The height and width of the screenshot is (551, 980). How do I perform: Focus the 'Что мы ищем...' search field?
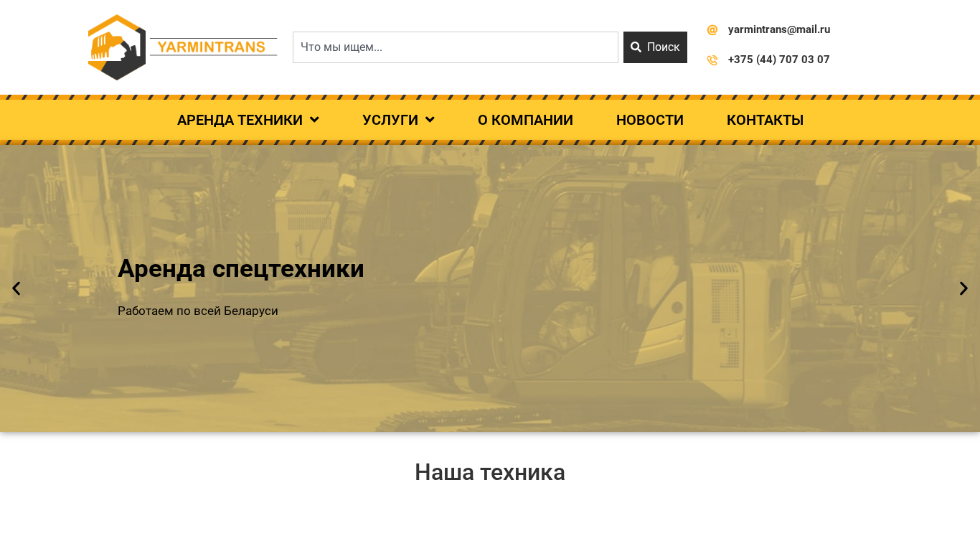456,47
